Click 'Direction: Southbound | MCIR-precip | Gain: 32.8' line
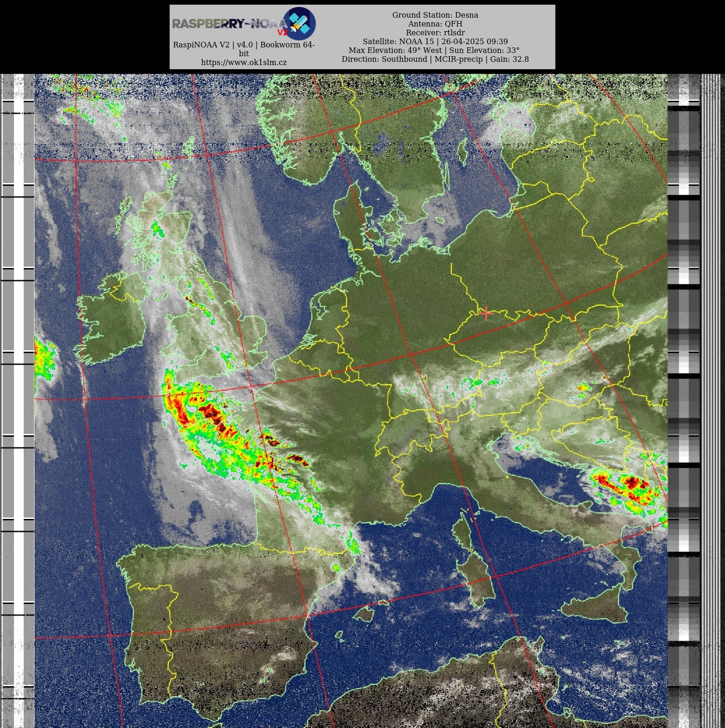Viewport: 725px width, 728px height. [x=435, y=59]
